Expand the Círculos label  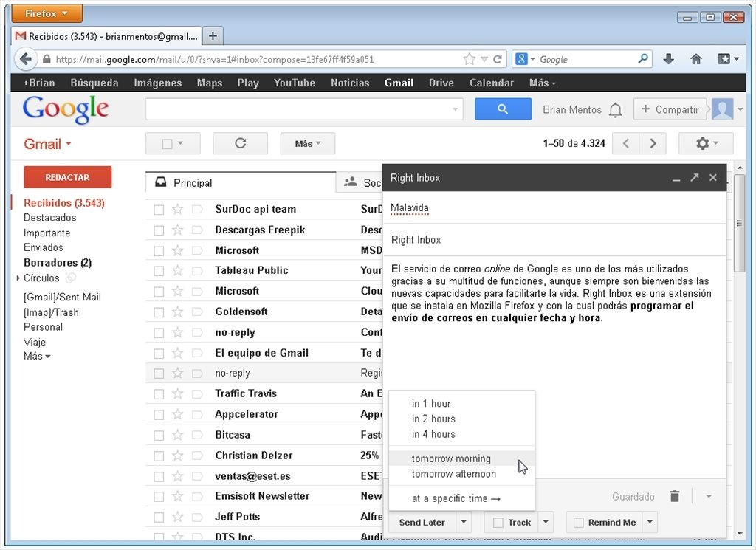[x=18, y=278]
